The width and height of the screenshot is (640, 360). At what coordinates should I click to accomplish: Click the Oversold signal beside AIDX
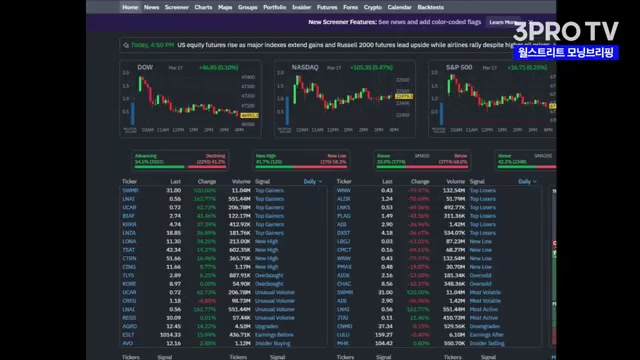tap(480, 276)
